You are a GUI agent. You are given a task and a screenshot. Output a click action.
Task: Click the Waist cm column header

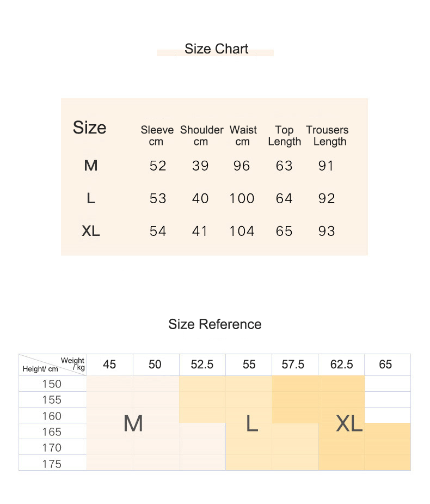pyautogui.click(x=243, y=136)
